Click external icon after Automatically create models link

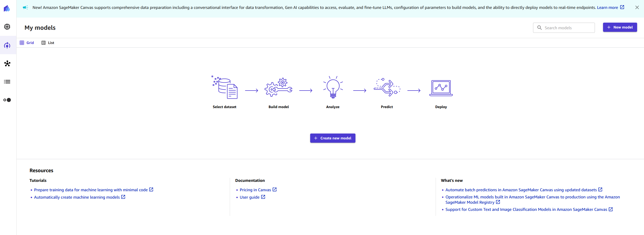(x=123, y=197)
